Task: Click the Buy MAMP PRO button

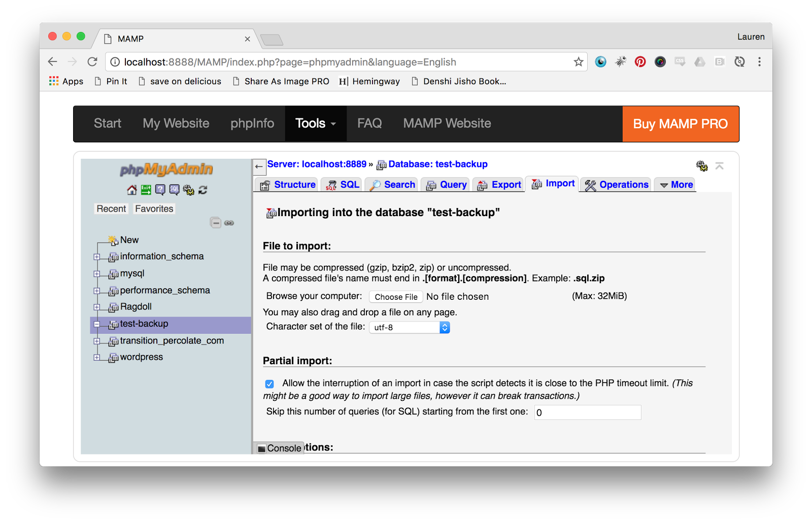Action: [681, 124]
